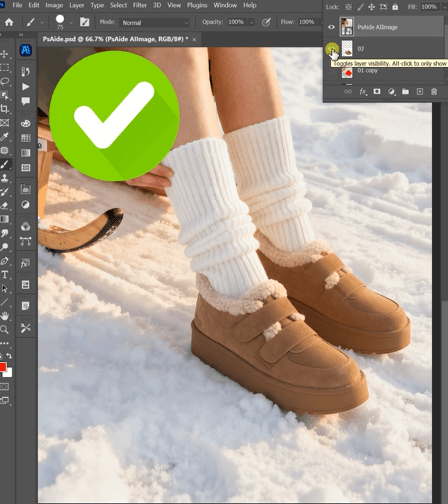Viewport: 448px width, 504px height.
Task: Toggle lock all padlock
Action: click(x=395, y=7)
